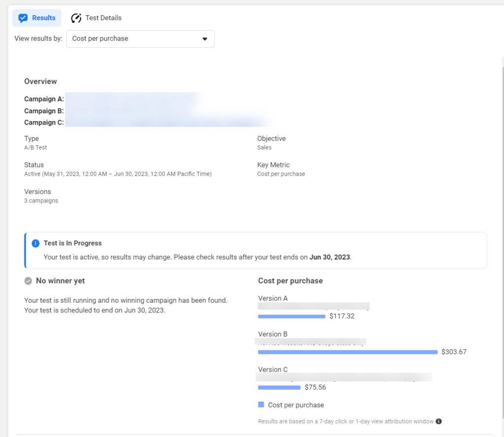Viewport: 504px width, 437px height.
Task: Click the Cost per purchase legend swatch
Action: click(261, 405)
